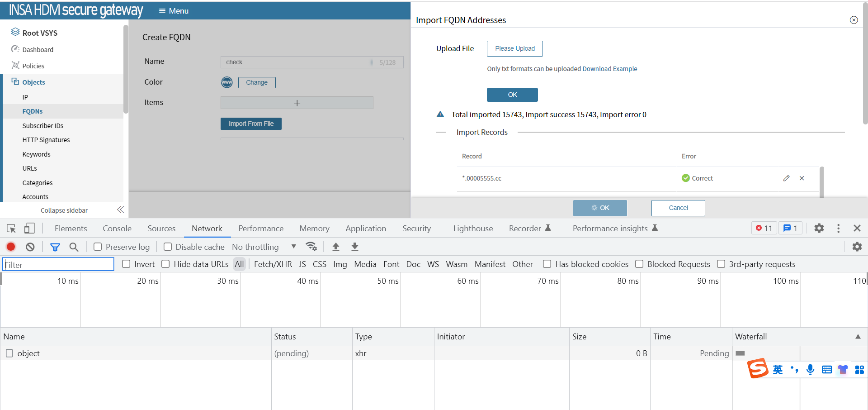This screenshot has height=410, width=868.
Task: Check the Disable cache option
Action: (x=168, y=247)
